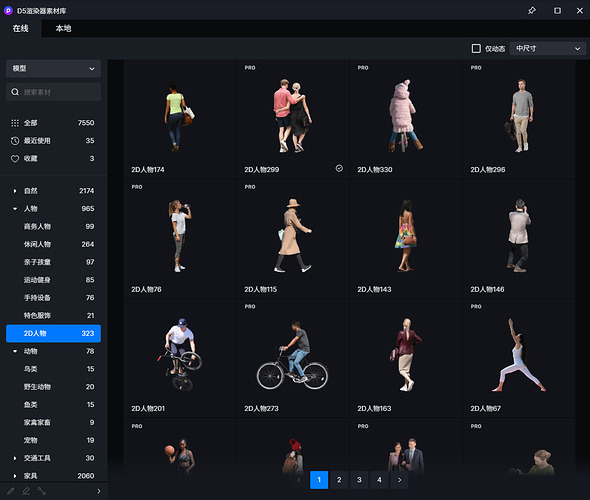Go to next page arrow
Image resolution: width=590 pixels, height=500 pixels.
[399, 480]
